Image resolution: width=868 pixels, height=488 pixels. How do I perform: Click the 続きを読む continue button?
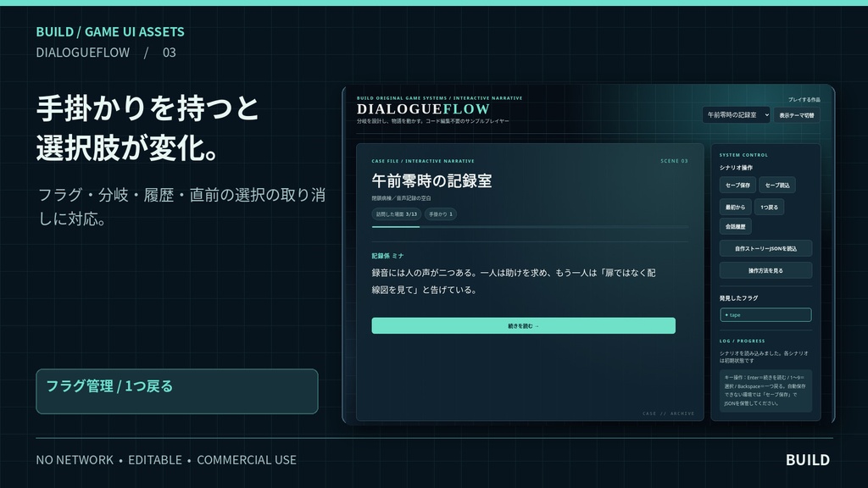pos(523,326)
